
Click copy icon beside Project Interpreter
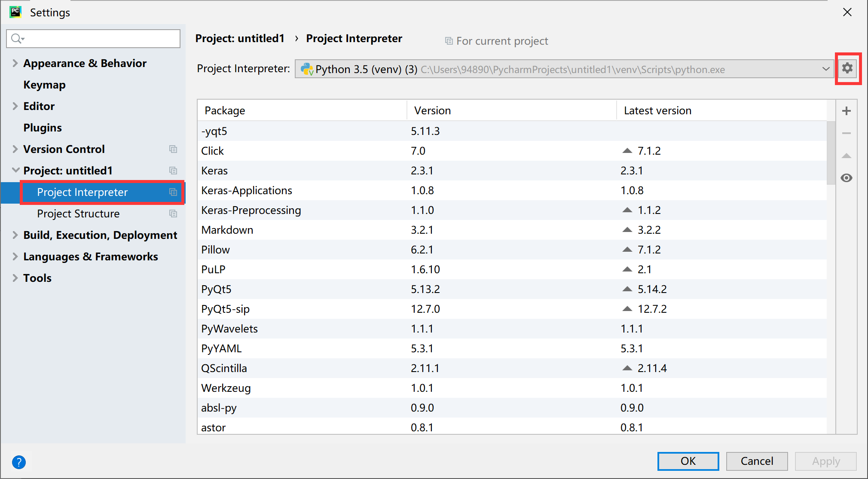173,192
